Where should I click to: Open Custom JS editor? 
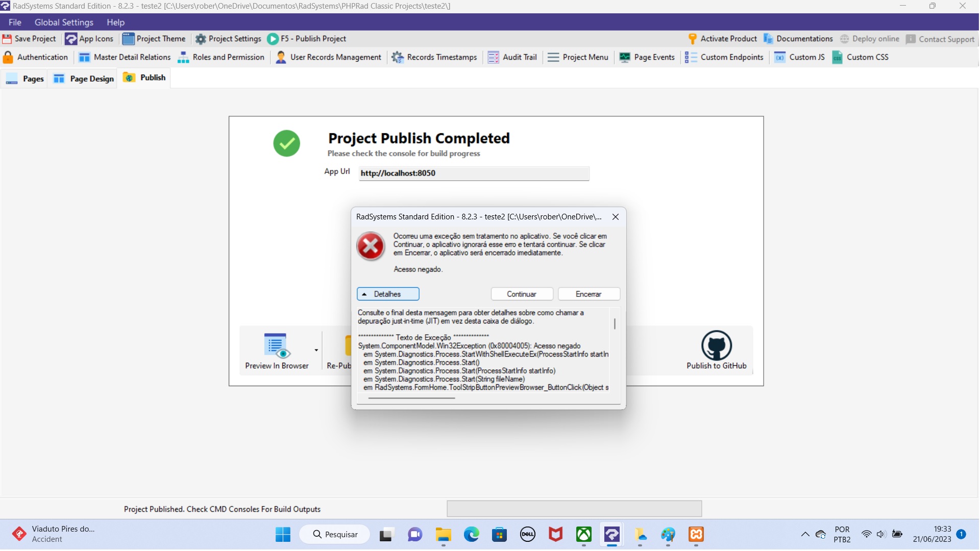[799, 57]
